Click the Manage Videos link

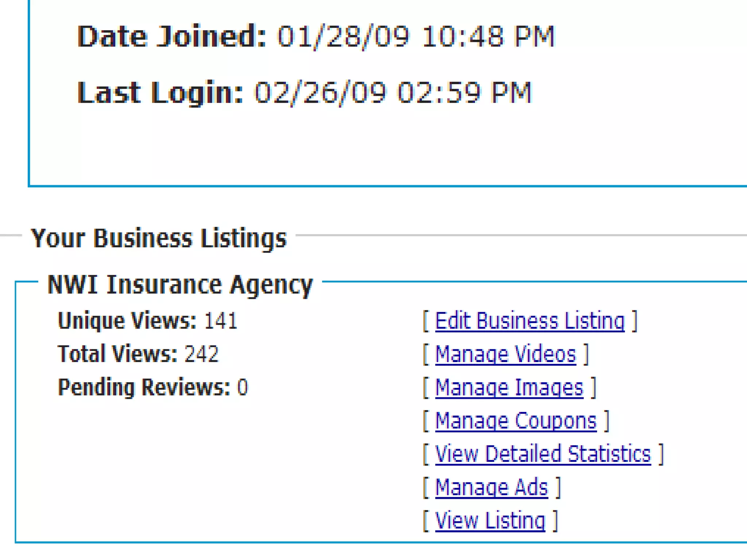(506, 354)
